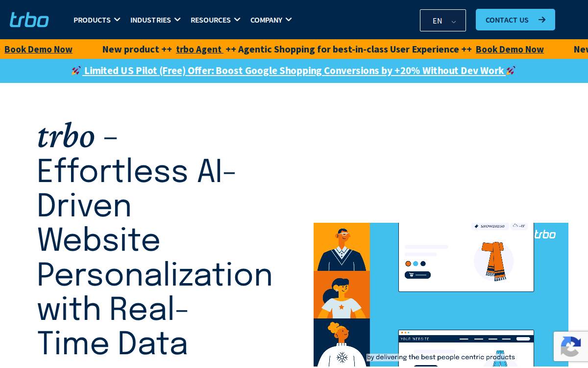The image size is (588, 368).
Task: Click the left rocket emoji in pilot banner
Action: click(x=76, y=71)
